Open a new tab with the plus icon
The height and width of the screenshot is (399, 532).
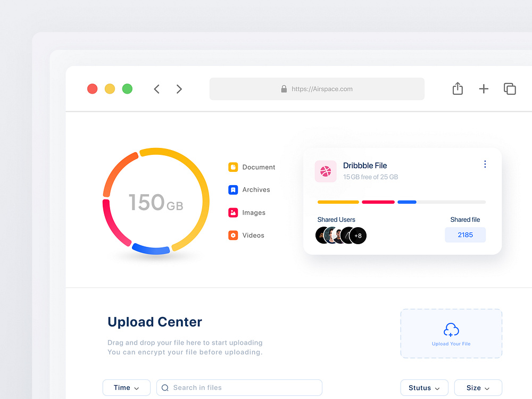(484, 89)
